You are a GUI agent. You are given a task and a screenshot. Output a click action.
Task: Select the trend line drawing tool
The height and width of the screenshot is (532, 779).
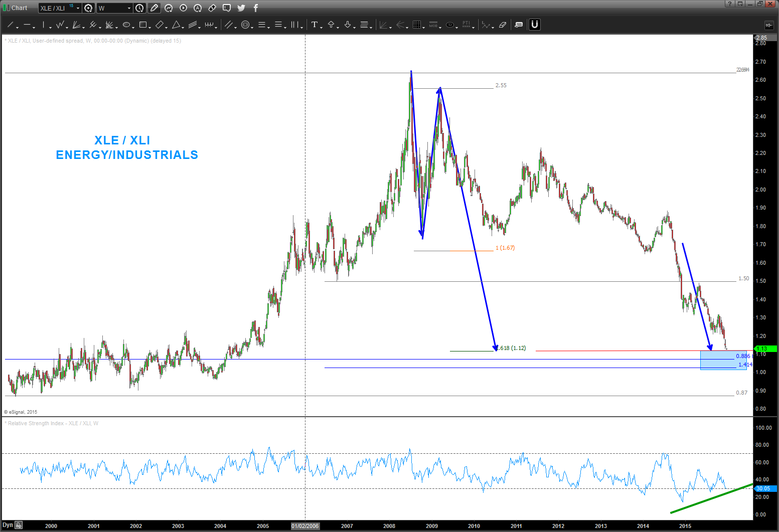11,25
